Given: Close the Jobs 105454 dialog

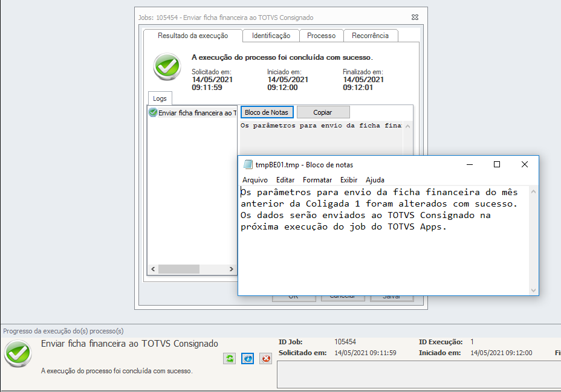Looking at the screenshot, I should pyautogui.click(x=415, y=17).
